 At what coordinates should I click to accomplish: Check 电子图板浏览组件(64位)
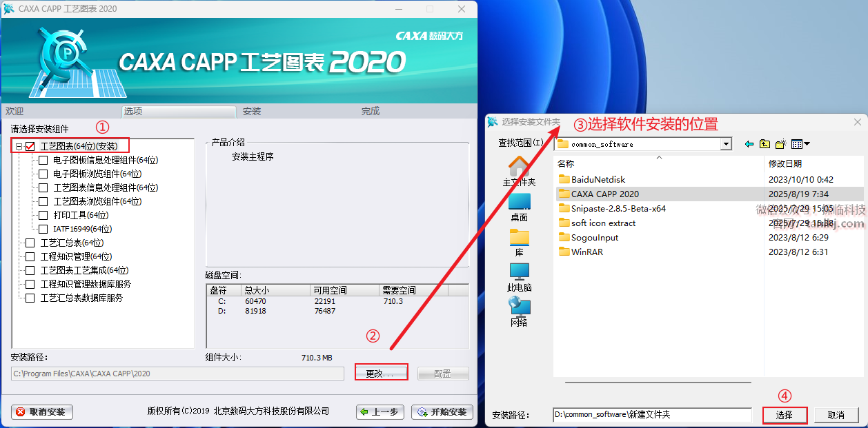tap(43, 174)
